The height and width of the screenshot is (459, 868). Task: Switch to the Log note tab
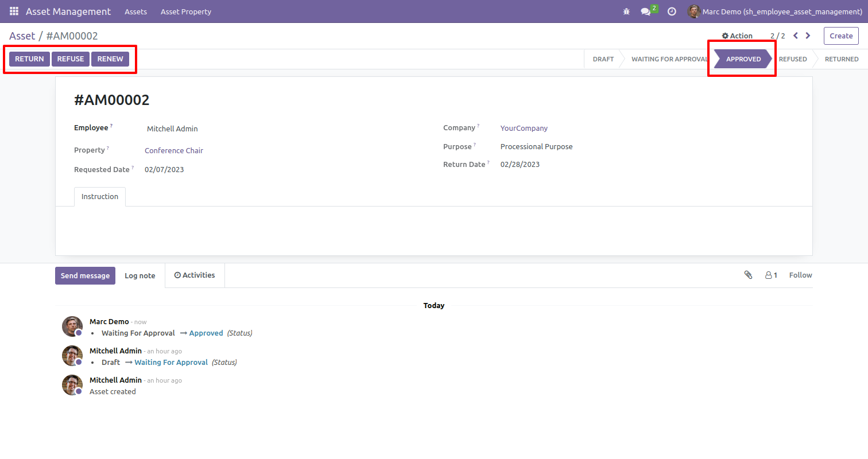tap(140, 275)
